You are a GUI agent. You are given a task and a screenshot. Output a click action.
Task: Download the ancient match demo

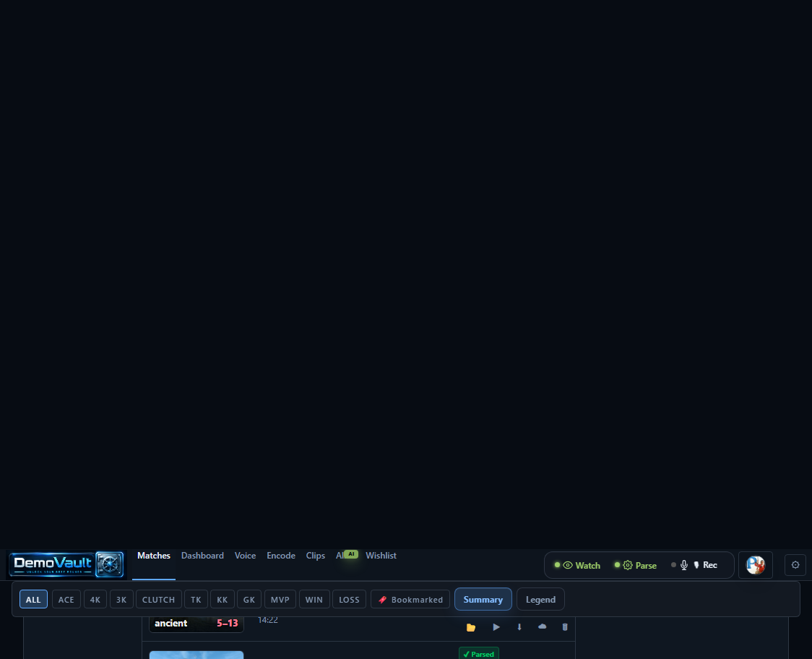point(519,627)
